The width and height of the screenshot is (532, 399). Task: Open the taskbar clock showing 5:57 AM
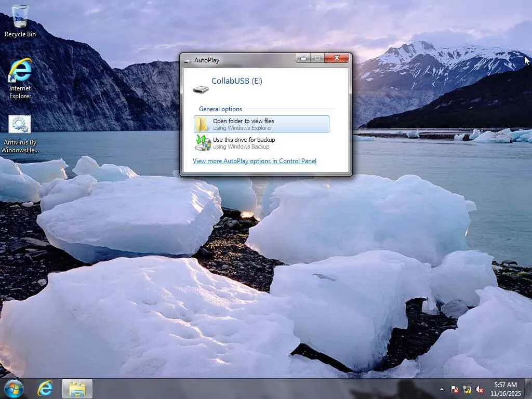point(506,389)
